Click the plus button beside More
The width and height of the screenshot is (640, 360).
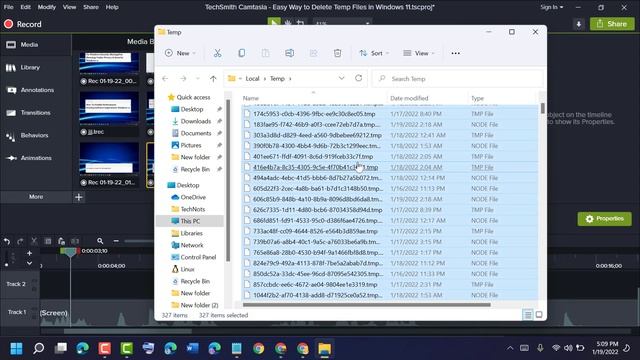(x=79, y=197)
